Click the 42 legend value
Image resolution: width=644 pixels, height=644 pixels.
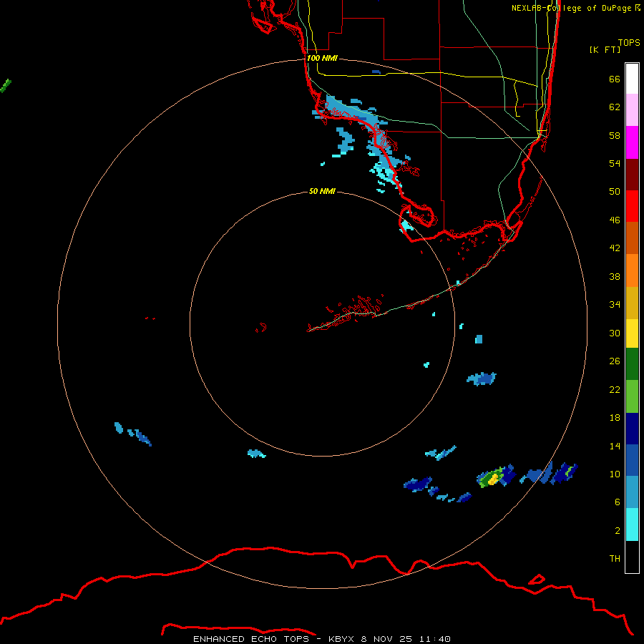coord(615,248)
